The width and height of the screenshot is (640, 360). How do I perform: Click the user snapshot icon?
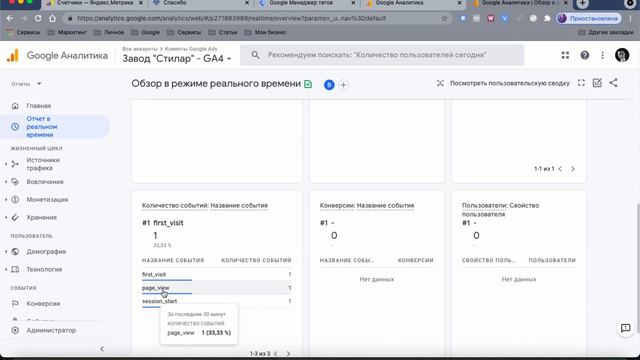[x=440, y=83]
